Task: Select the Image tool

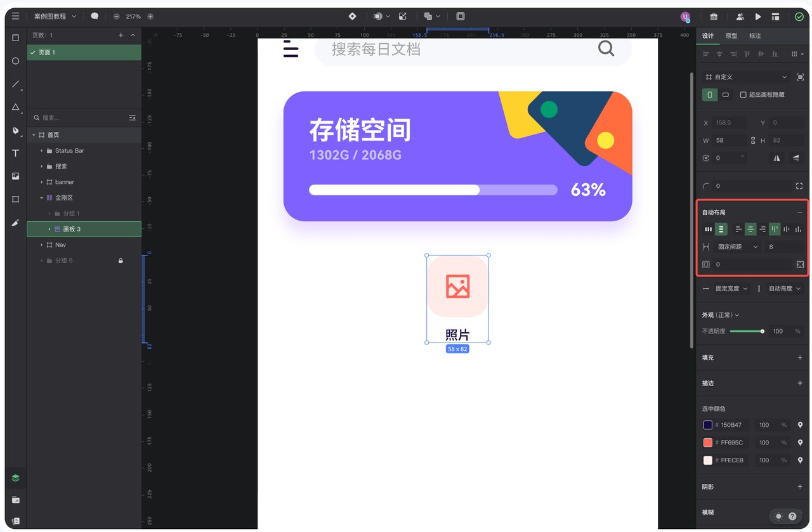Action: [16, 176]
